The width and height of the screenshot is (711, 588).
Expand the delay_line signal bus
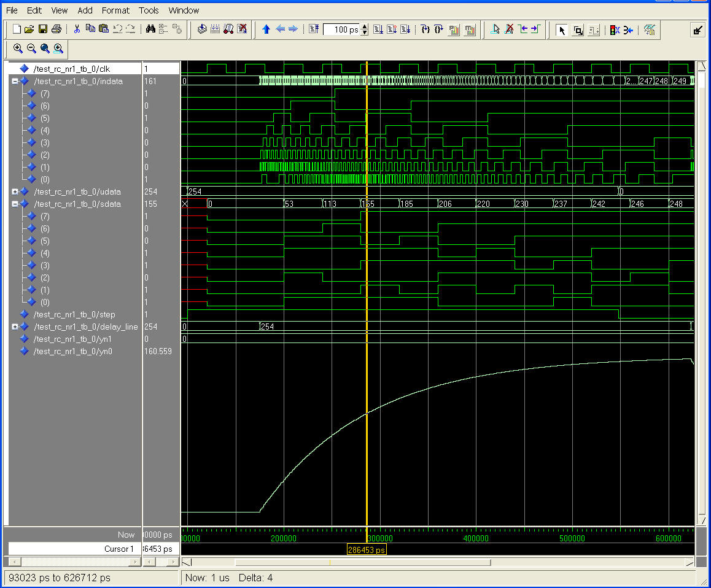click(15, 327)
